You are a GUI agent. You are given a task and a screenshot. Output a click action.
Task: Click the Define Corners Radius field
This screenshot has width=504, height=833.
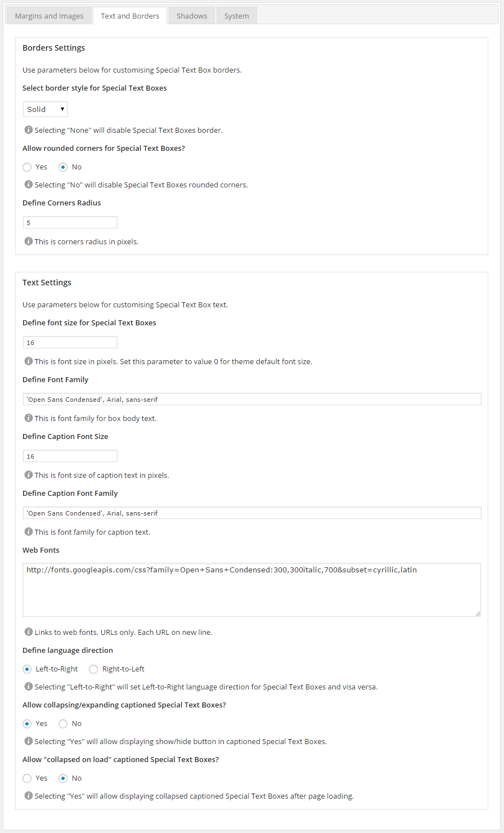point(70,222)
